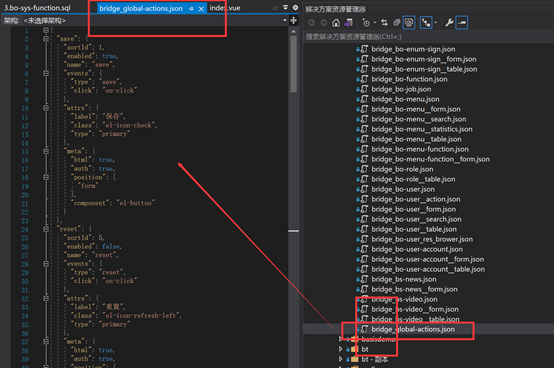Collapse the "attrs" block at line 10
Image resolution: width=554 pixels, height=368 pixels.
tap(46, 108)
